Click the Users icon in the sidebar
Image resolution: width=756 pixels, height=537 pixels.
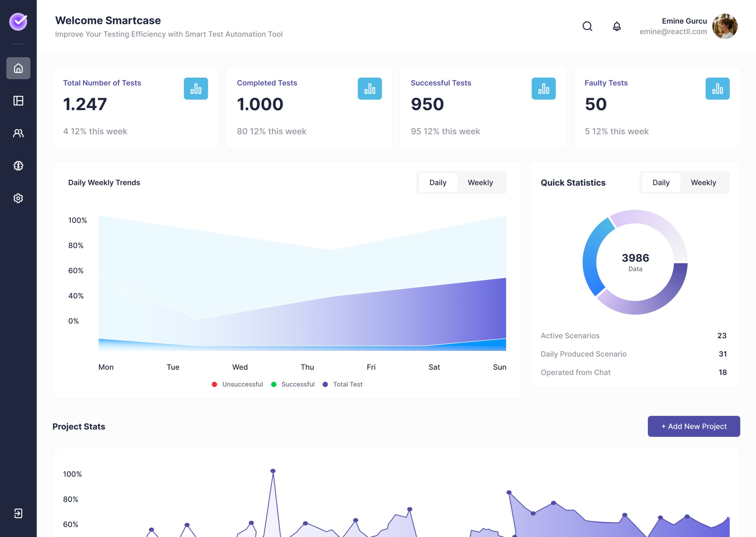(x=18, y=133)
